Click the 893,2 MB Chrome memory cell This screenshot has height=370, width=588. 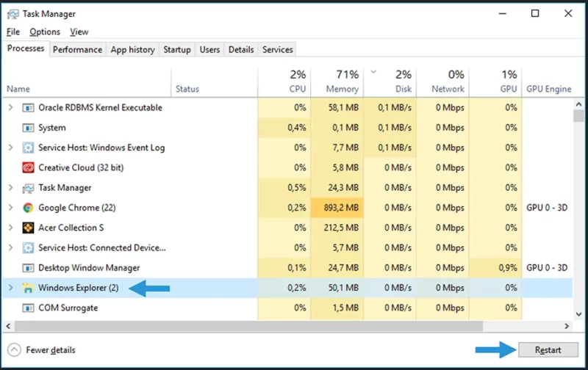tap(337, 208)
